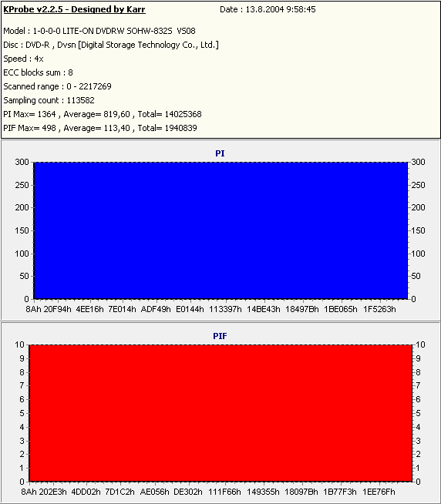Screen dimensions: 441x504
Task: Click the '1B77F3h' x-axis label
Action: tap(340, 492)
